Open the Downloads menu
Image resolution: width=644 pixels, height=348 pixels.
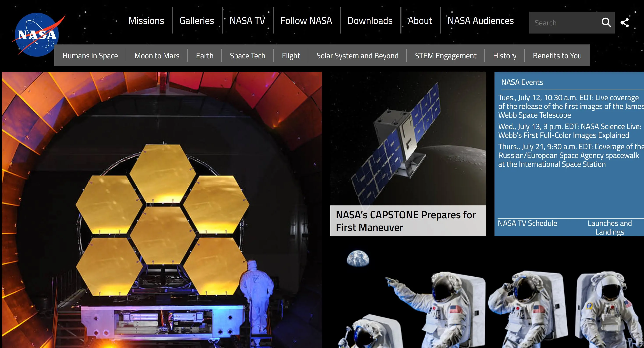point(370,21)
